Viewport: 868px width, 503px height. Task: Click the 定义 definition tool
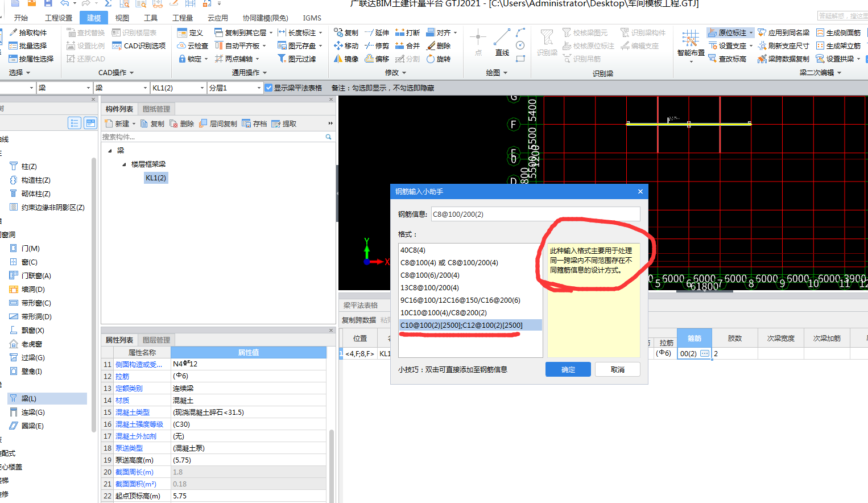(x=191, y=32)
